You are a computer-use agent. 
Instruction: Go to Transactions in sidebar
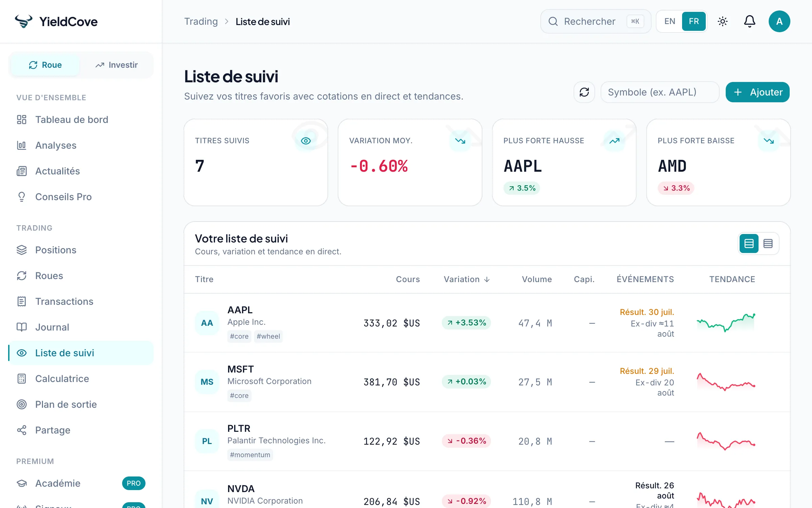tap(81, 301)
